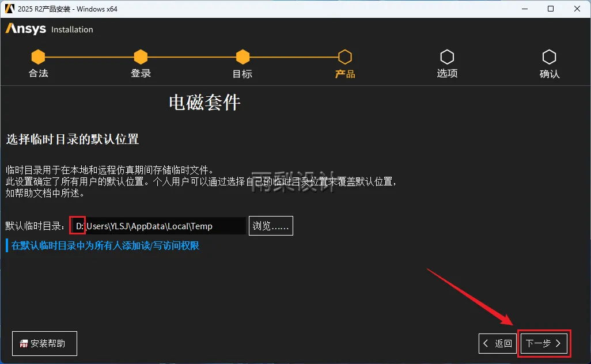Click the Ansys logo in header
This screenshot has width=591, height=364.
(25, 29)
